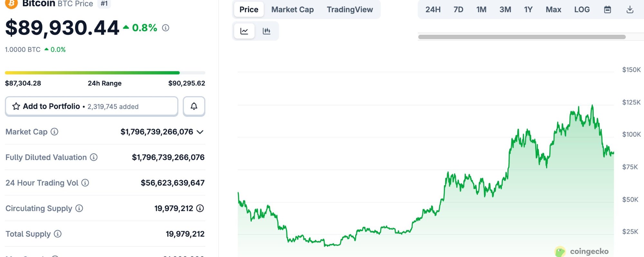Switch to the Market Cap chart tab

[x=292, y=9]
